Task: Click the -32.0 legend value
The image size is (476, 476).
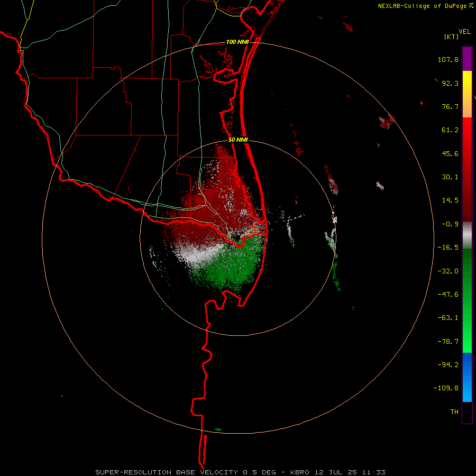Action: click(x=448, y=271)
